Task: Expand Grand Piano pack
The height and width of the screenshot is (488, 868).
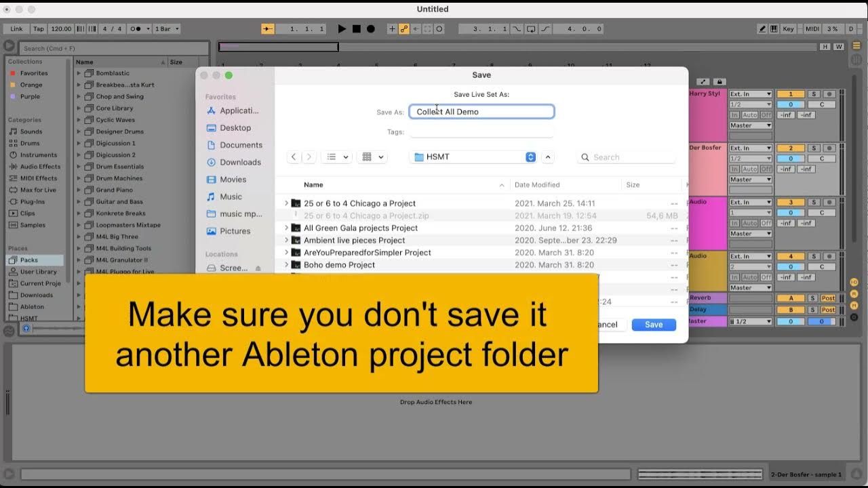Action: tap(79, 190)
